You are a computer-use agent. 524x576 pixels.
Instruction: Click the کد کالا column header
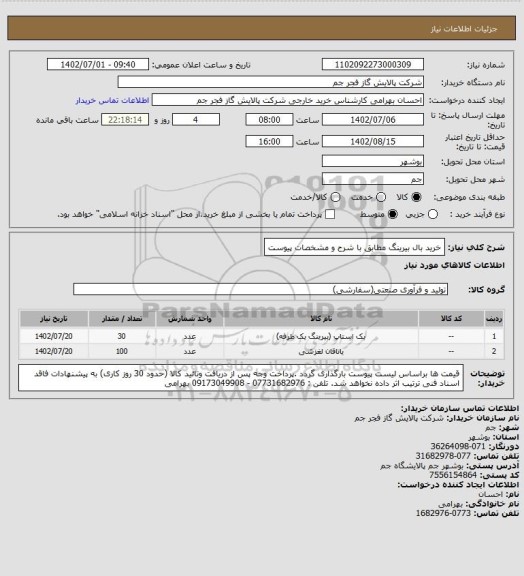pyautogui.click(x=451, y=319)
